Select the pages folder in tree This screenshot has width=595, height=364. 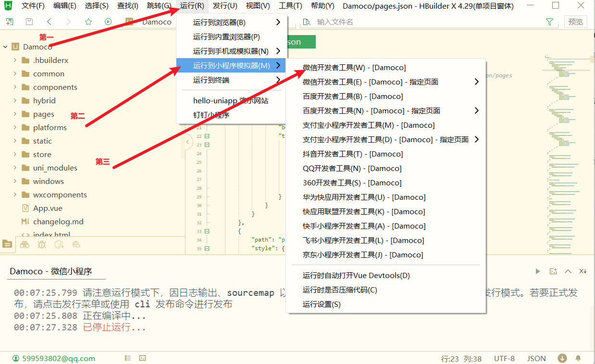[44, 114]
